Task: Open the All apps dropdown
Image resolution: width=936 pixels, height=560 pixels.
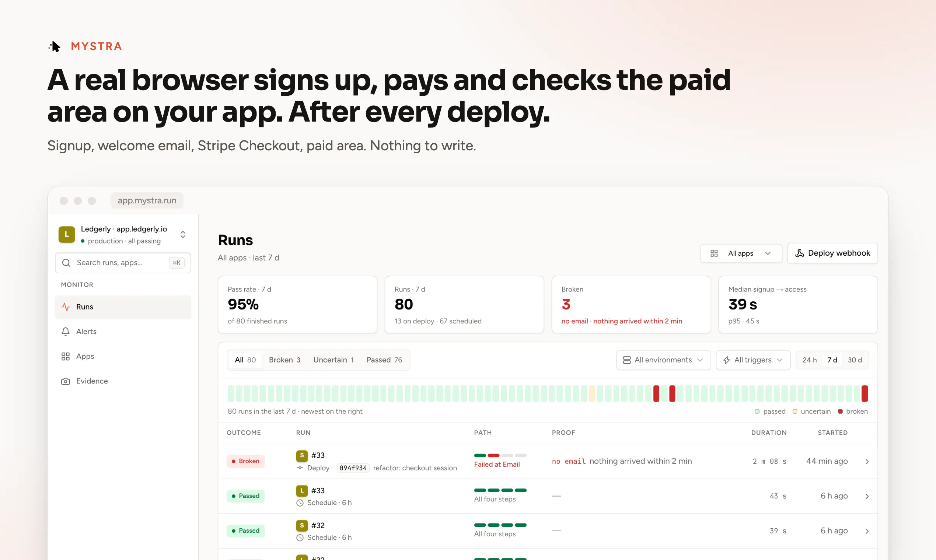Action: point(741,253)
